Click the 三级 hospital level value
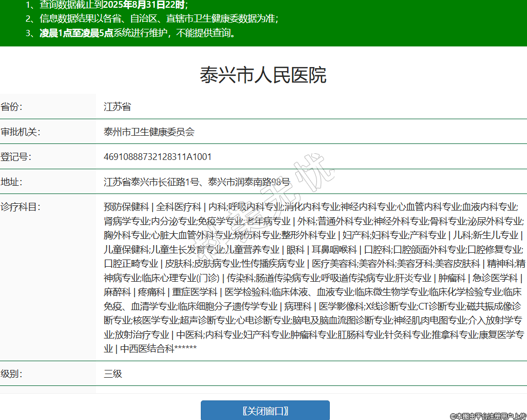 [113, 374]
